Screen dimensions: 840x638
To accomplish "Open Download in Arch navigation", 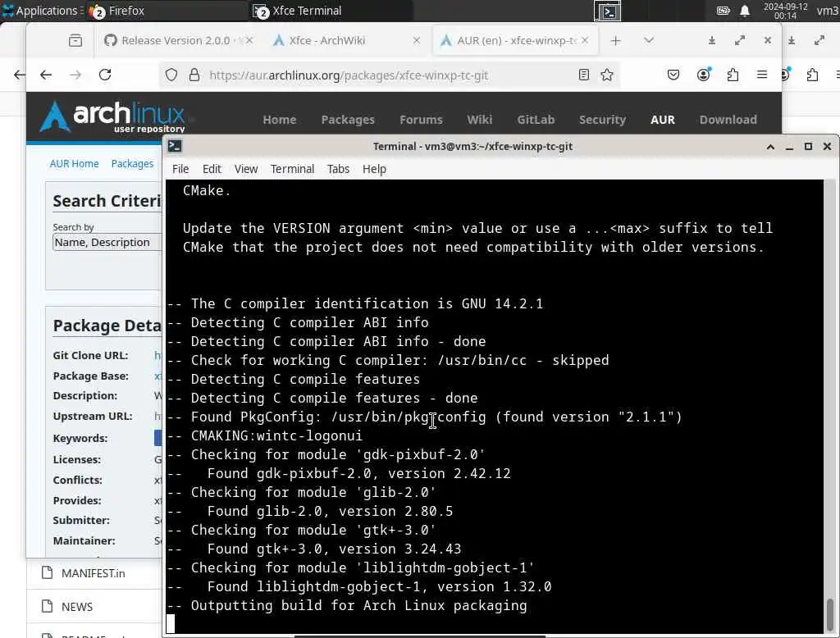I will coord(728,120).
